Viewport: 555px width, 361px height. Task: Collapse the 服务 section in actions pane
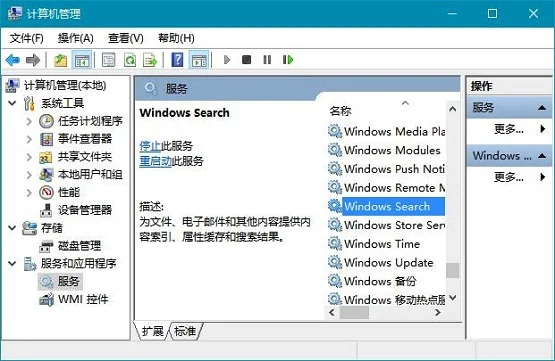click(542, 108)
